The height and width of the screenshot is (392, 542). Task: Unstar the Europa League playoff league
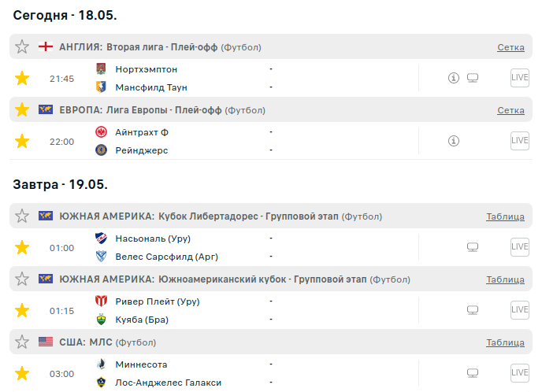tap(22, 109)
